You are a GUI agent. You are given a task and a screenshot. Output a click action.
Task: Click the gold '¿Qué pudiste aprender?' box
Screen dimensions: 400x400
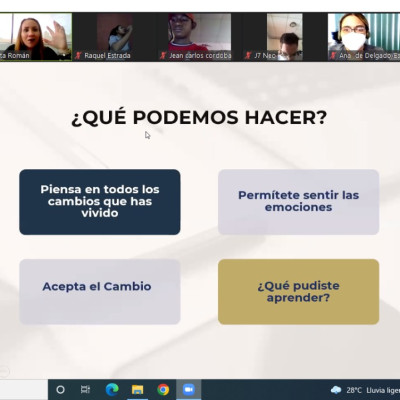click(x=299, y=292)
